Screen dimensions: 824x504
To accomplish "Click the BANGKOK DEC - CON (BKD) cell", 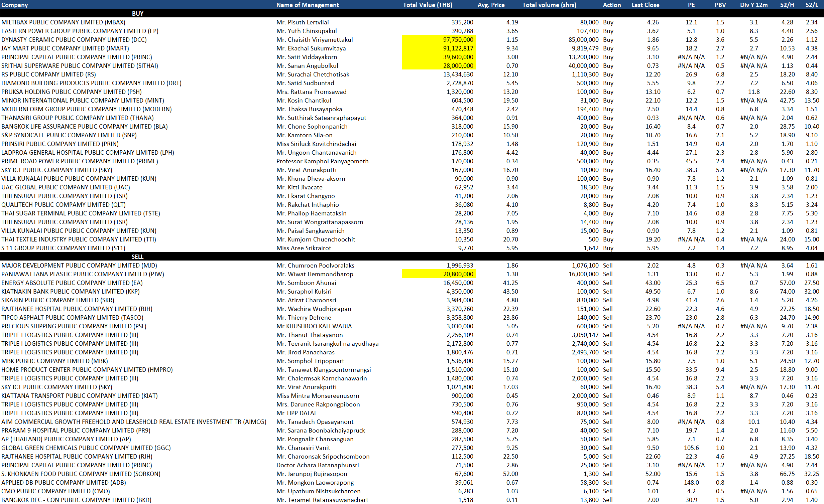I will (76, 500).
